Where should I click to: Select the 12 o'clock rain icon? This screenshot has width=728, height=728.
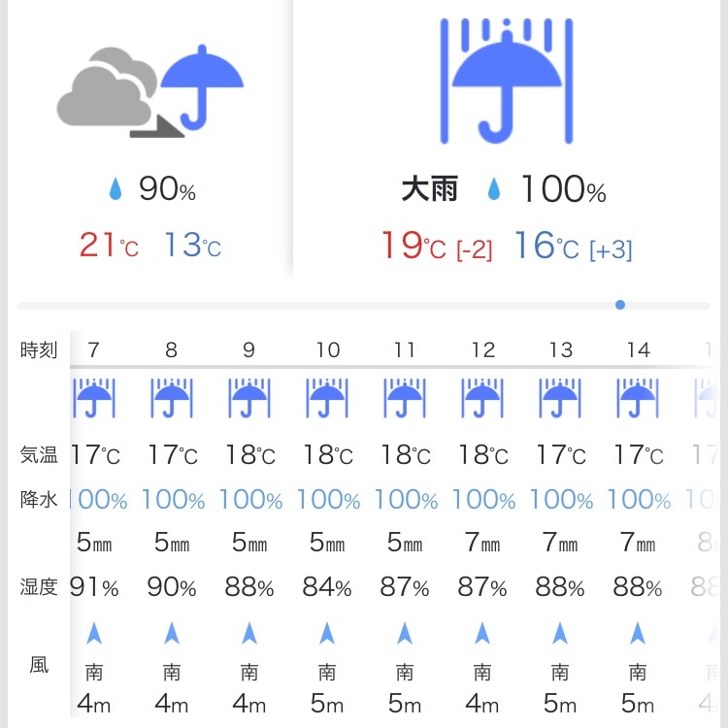tap(482, 398)
